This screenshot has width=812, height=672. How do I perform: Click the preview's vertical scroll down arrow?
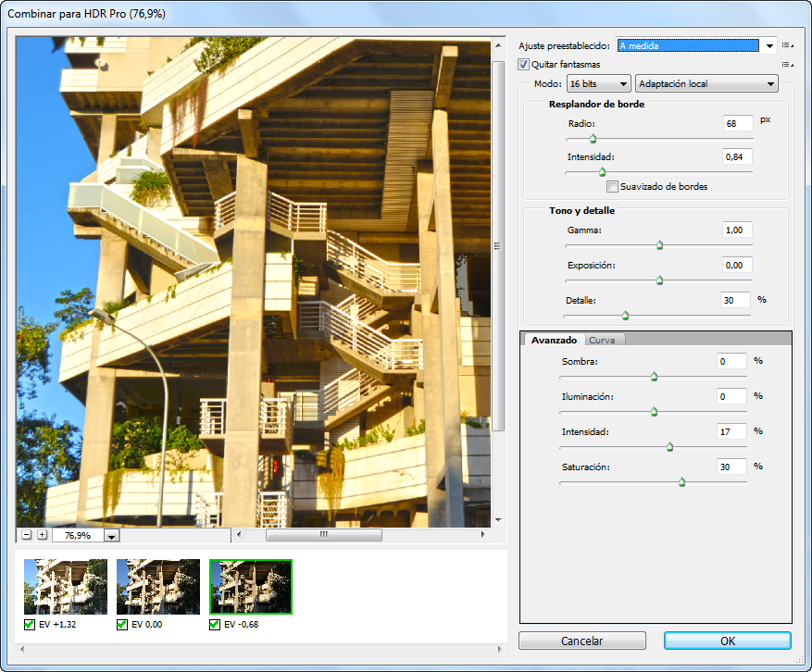(x=498, y=520)
